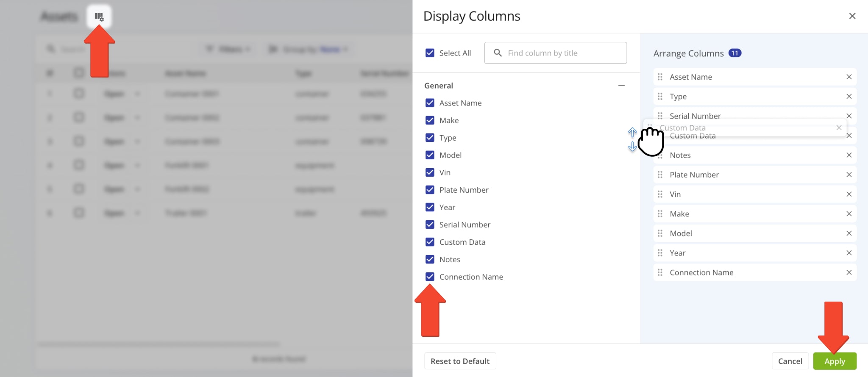Viewport: 868px width, 377px height.
Task: Disable the Custom Data column checkbox
Action: 430,242
